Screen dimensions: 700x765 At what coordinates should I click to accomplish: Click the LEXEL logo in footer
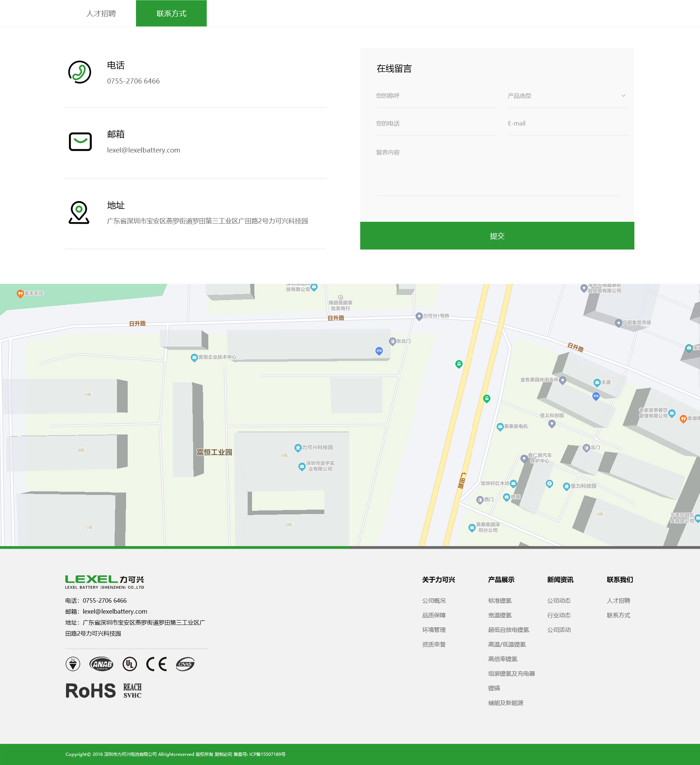click(x=104, y=582)
